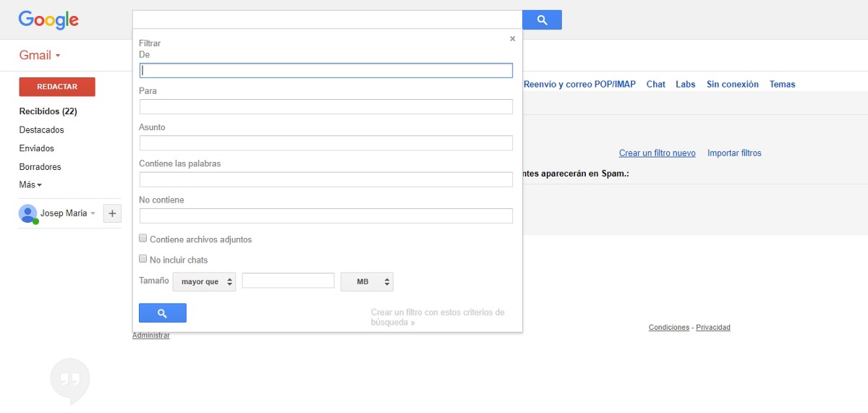Click the Google logo
The width and height of the screenshot is (868, 413).
tap(48, 20)
